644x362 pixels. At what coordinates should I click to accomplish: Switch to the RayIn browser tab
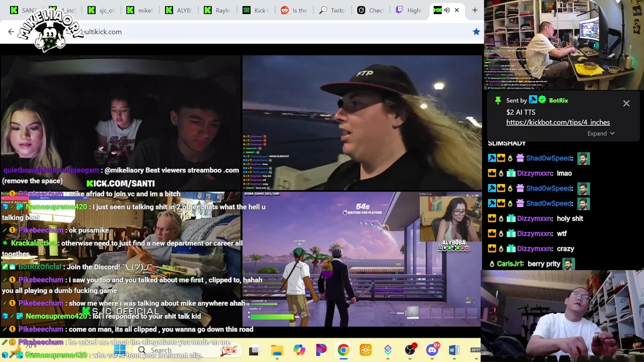[217, 10]
